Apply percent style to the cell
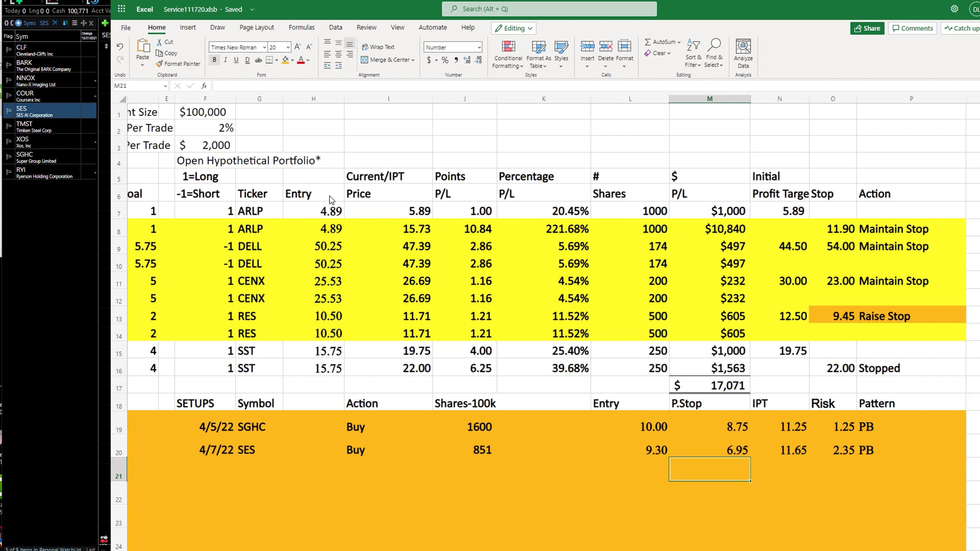 (445, 60)
